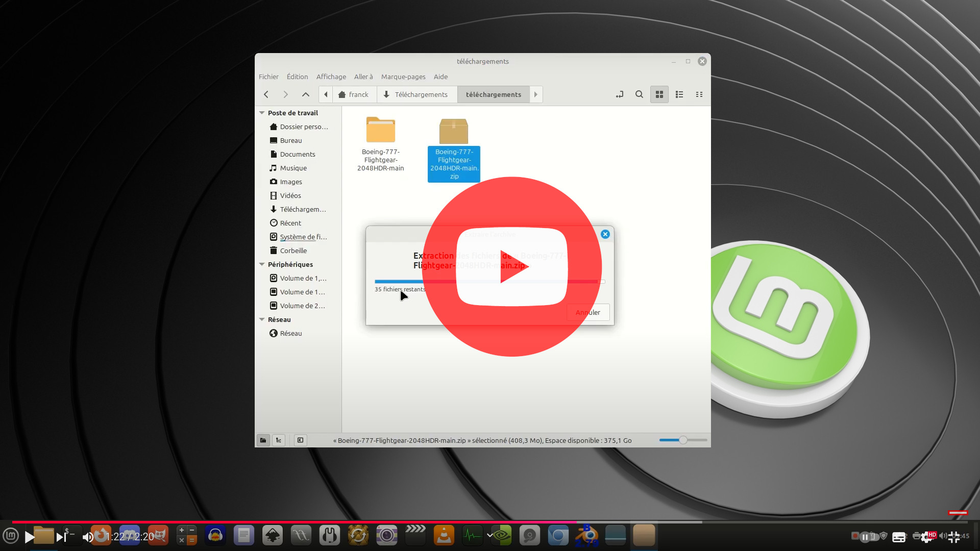Launch VLC from the taskbar

[444, 535]
